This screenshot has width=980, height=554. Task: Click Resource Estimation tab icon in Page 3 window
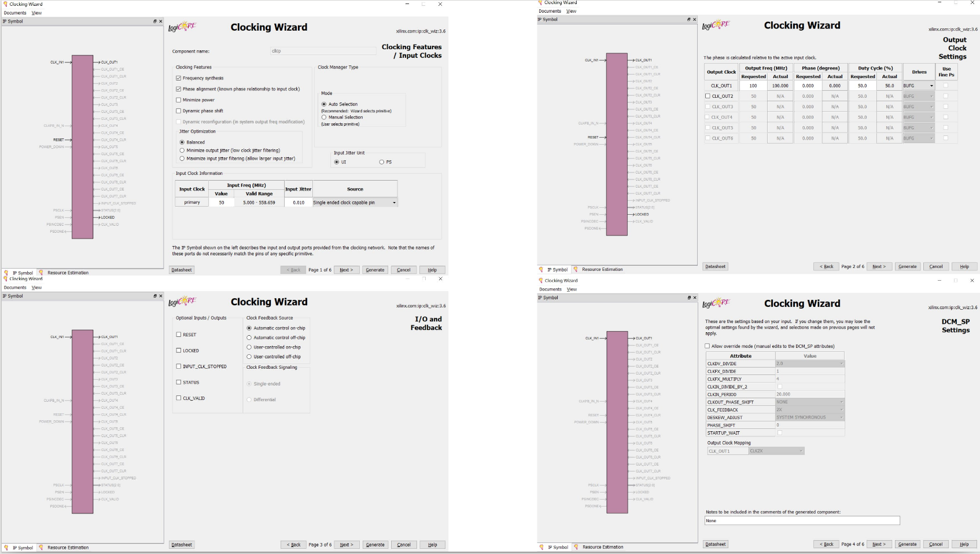[x=41, y=547]
